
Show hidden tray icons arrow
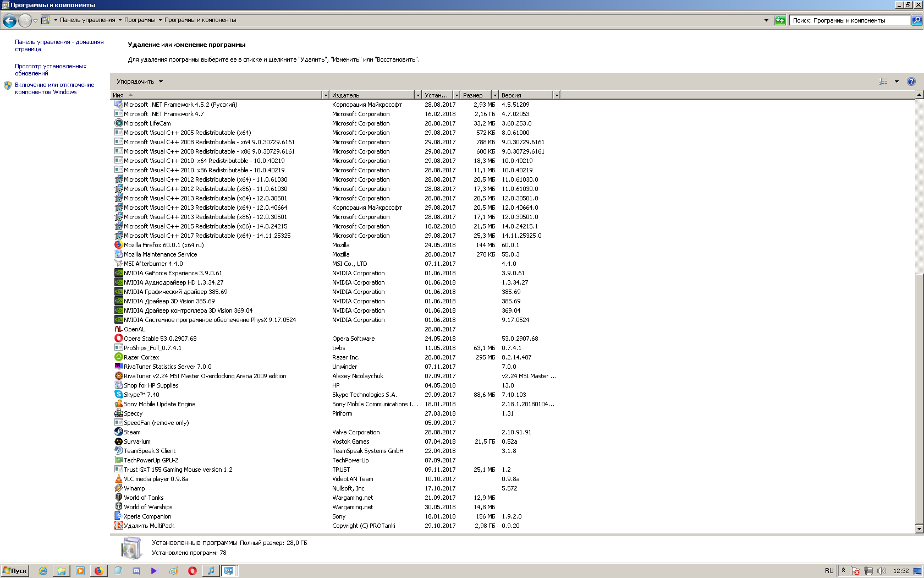[843, 571]
